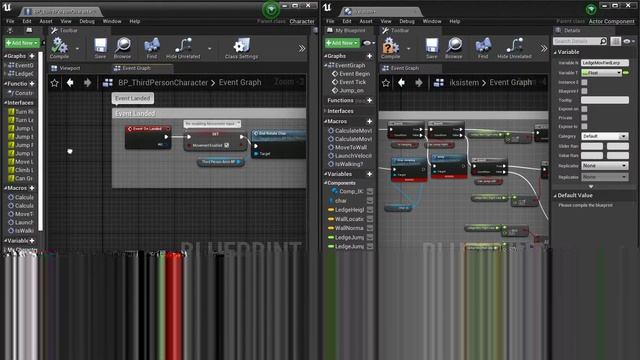The width and height of the screenshot is (640, 360).
Task: Add new variable in iksistem Variables section
Action: coord(370,174)
